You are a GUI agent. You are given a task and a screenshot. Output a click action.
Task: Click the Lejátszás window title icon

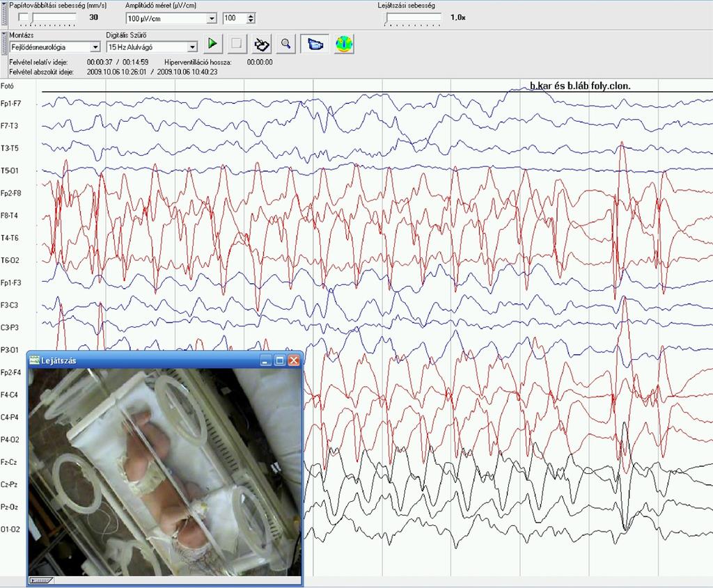pos(35,360)
